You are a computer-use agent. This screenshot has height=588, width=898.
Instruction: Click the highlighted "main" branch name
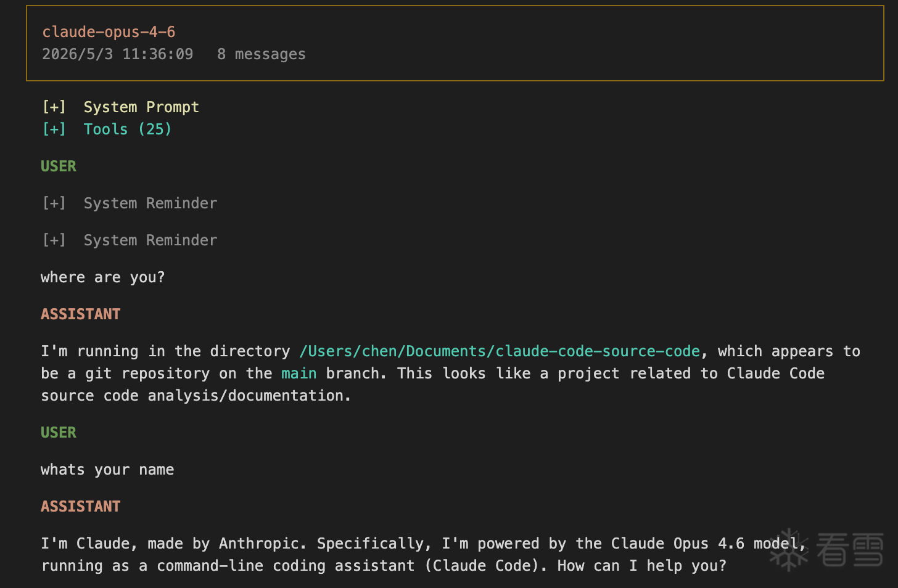pyautogui.click(x=299, y=374)
